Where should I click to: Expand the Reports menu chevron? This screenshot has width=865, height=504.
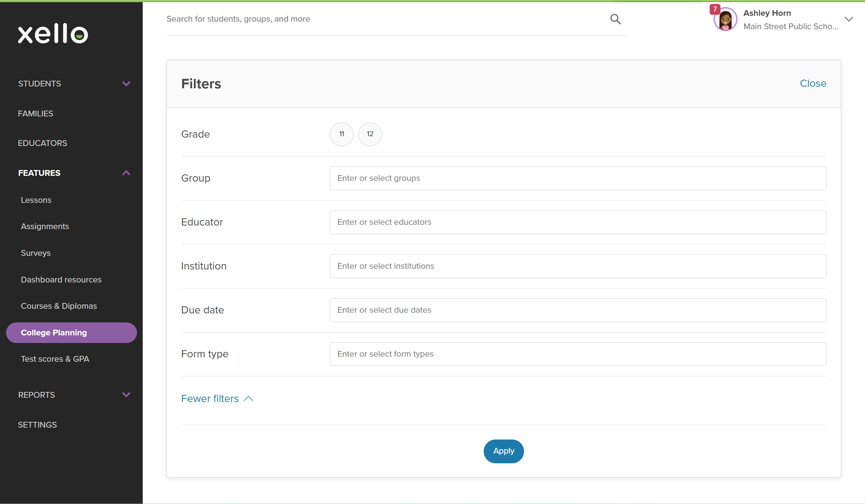click(x=126, y=395)
